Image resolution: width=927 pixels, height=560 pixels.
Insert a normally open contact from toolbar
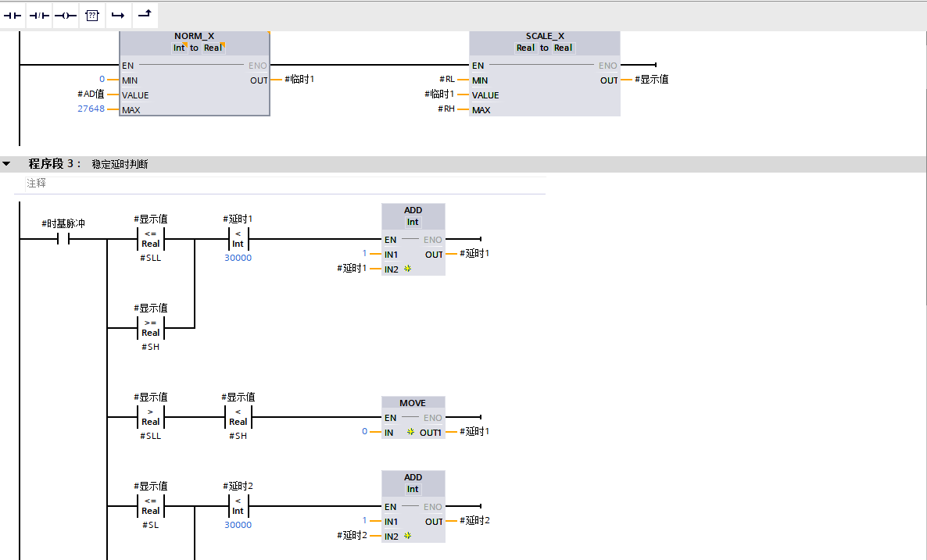[13, 16]
